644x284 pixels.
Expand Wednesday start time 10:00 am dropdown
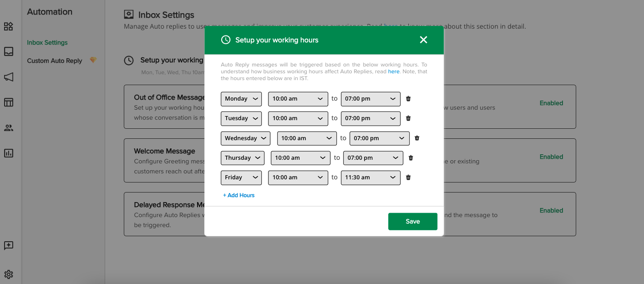[x=307, y=138]
